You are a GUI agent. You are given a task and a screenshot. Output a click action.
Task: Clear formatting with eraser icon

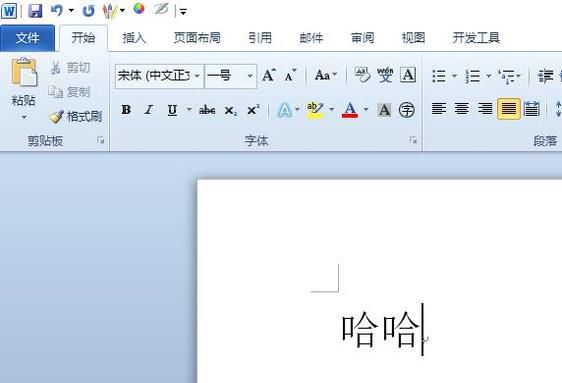point(362,75)
